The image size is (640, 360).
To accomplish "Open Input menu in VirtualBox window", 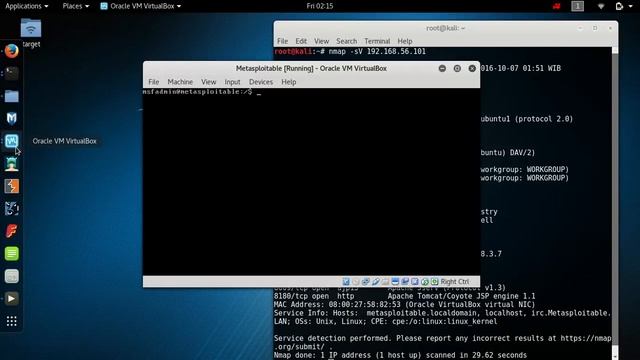I will click(232, 82).
